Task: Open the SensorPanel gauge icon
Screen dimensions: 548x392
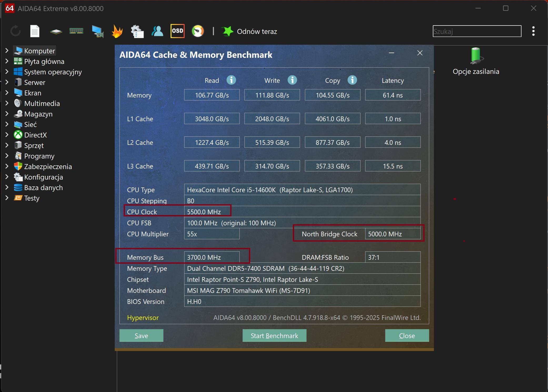Action: click(198, 31)
